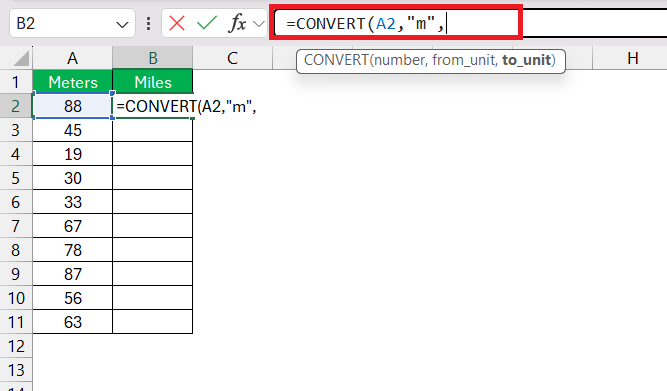Image resolution: width=667 pixels, height=391 pixels.
Task: Cancel the formula entry with the red X
Action: (x=177, y=23)
